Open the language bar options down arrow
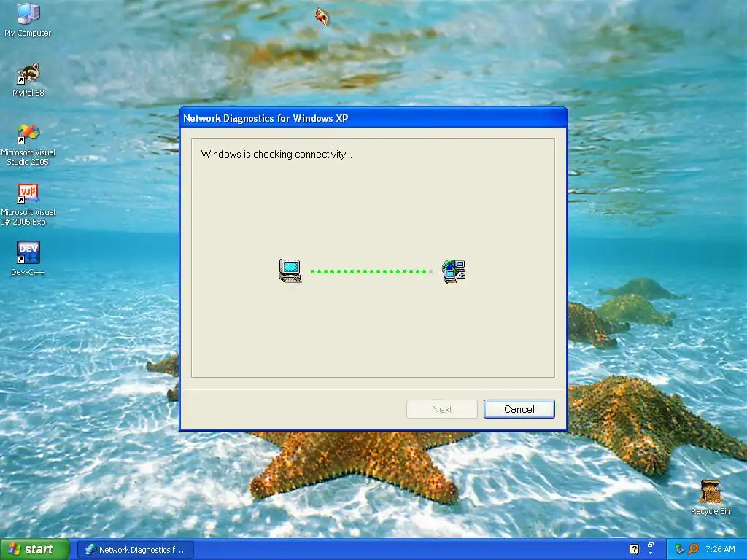Screen dimensions: 747x560 [651, 553]
